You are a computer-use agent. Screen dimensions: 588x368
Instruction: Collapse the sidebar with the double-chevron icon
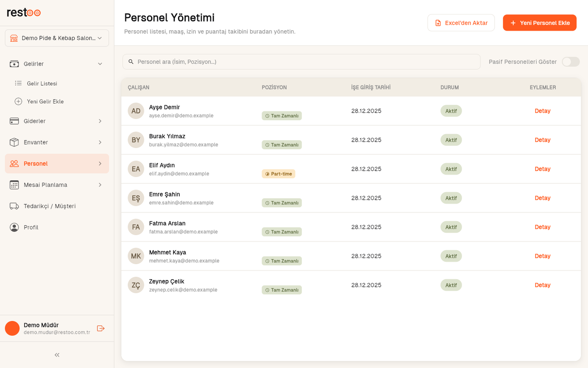(57, 355)
